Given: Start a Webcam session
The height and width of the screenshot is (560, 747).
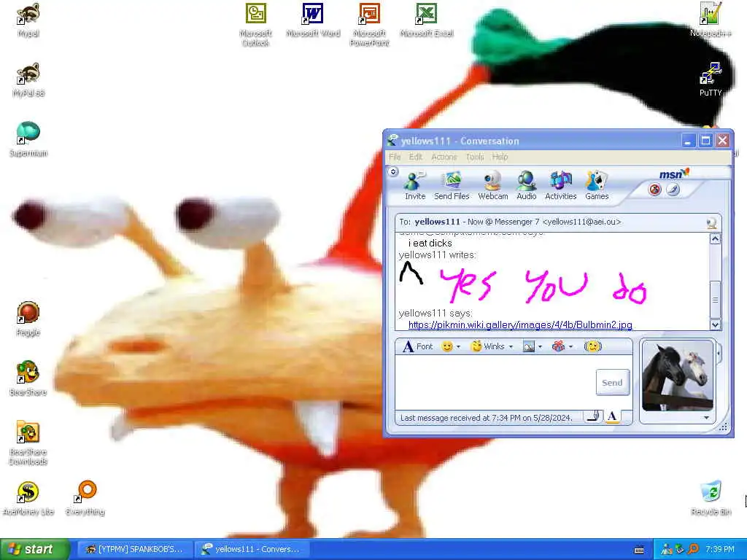Looking at the screenshot, I should coord(492,186).
